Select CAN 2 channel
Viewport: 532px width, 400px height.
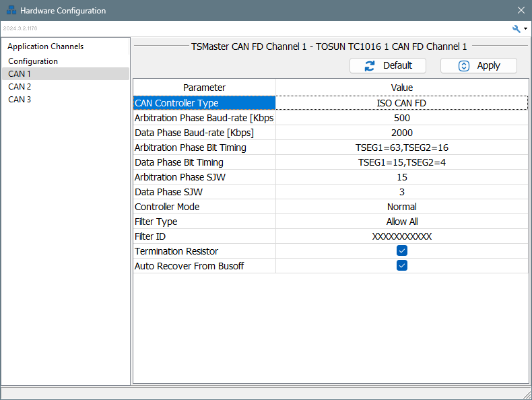point(65,86)
